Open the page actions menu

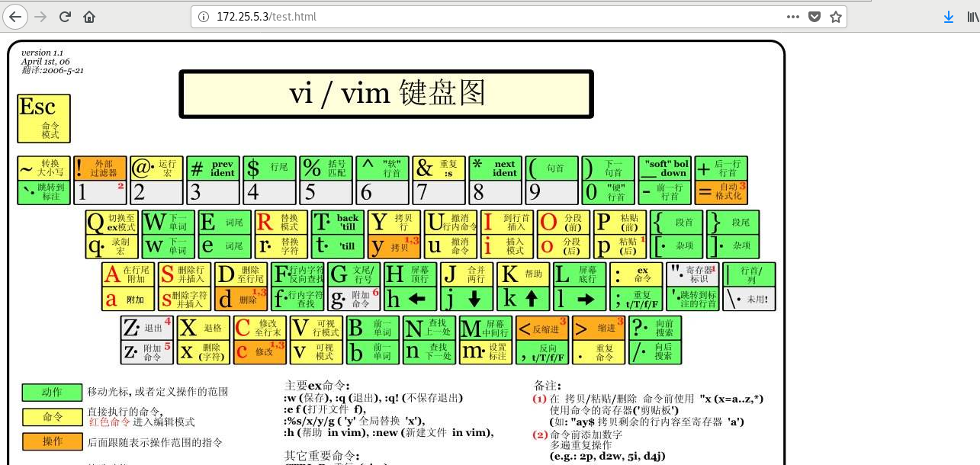point(793,16)
